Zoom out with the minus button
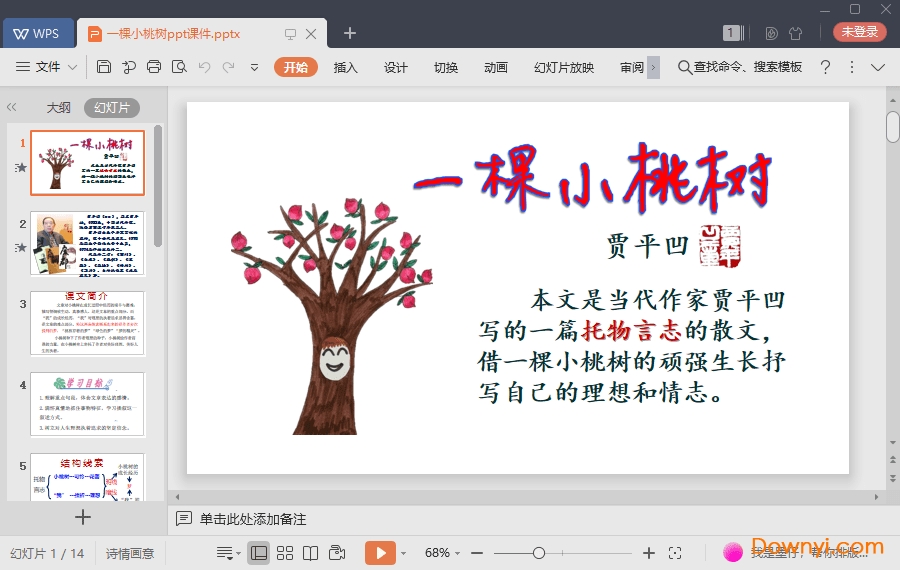The width and height of the screenshot is (900, 570). click(477, 553)
